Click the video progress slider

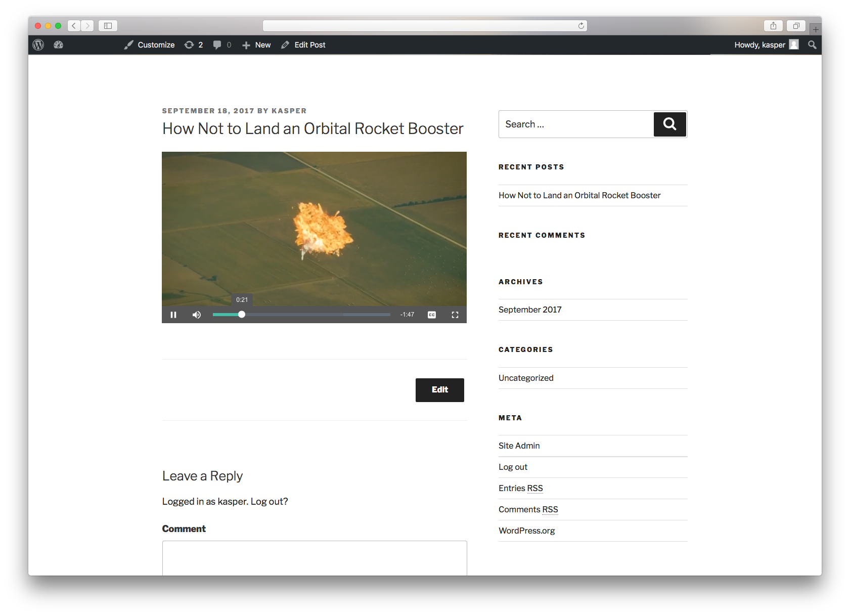(241, 315)
